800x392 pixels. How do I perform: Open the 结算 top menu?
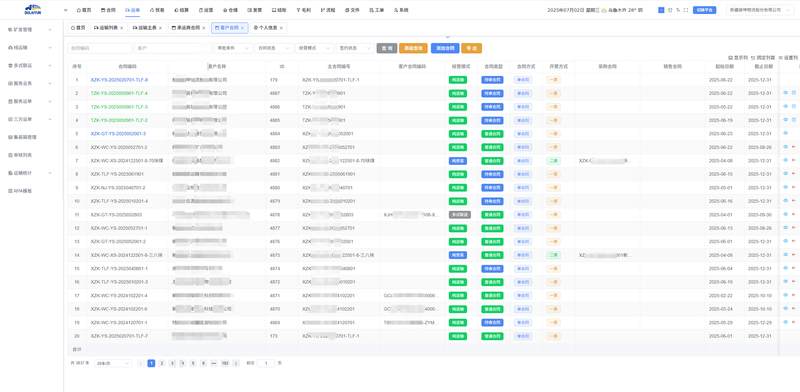(181, 10)
